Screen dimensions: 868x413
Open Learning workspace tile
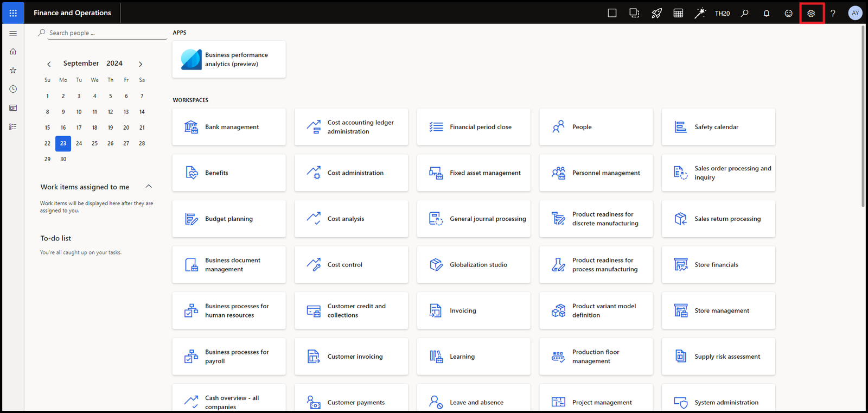pyautogui.click(x=474, y=357)
